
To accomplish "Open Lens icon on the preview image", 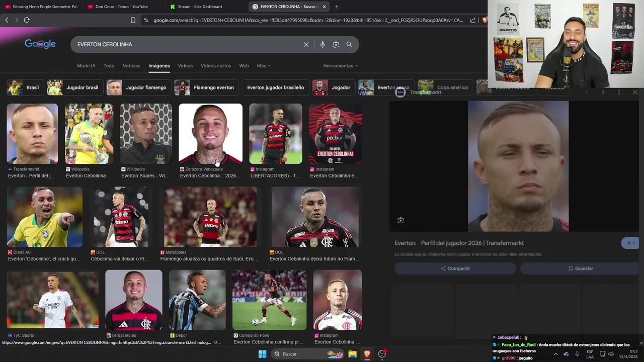I will (x=400, y=220).
